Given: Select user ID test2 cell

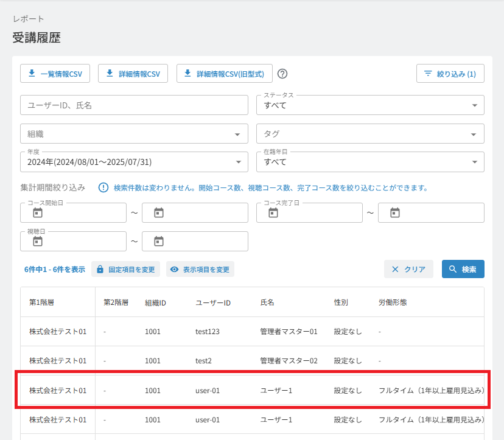Looking at the screenshot, I should coord(203,361).
